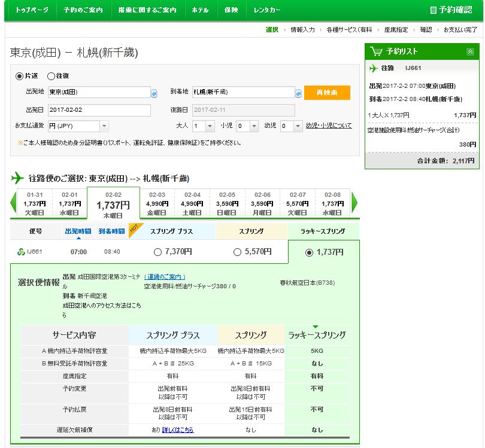The image size is (485, 448).
Task: Open the トップページ menu item
Action: pyautogui.click(x=32, y=10)
